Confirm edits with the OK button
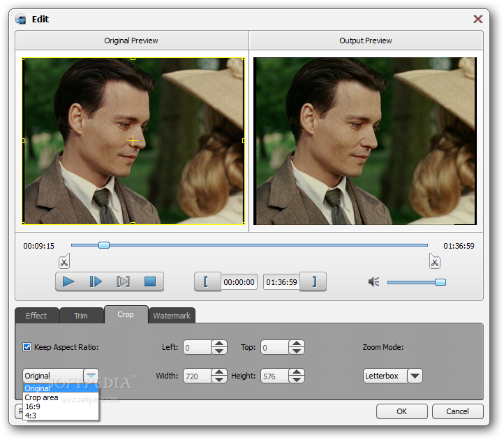Screen dimensions: 504x440 [402, 411]
